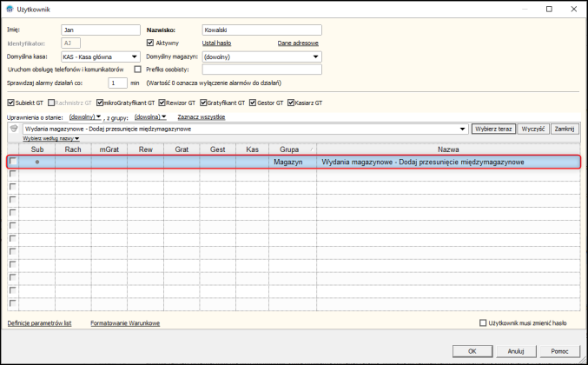Click the Nazwa column header
This screenshot has width=588, height=365.
coord(448,149)
